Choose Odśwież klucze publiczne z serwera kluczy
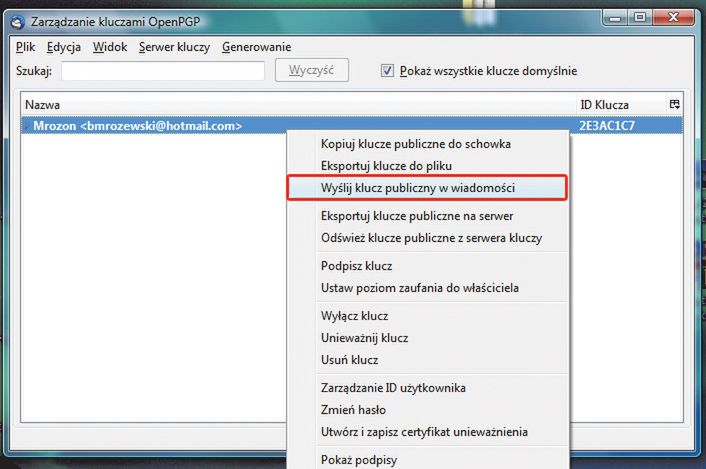 point(427,238)
